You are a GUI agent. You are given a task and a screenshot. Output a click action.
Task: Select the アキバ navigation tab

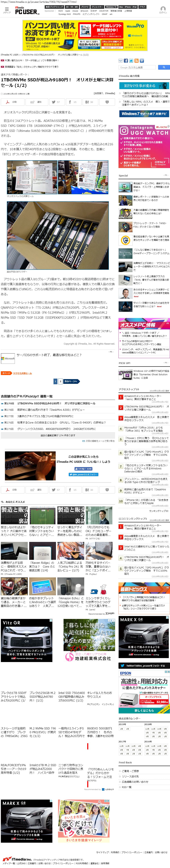[143, 7]
